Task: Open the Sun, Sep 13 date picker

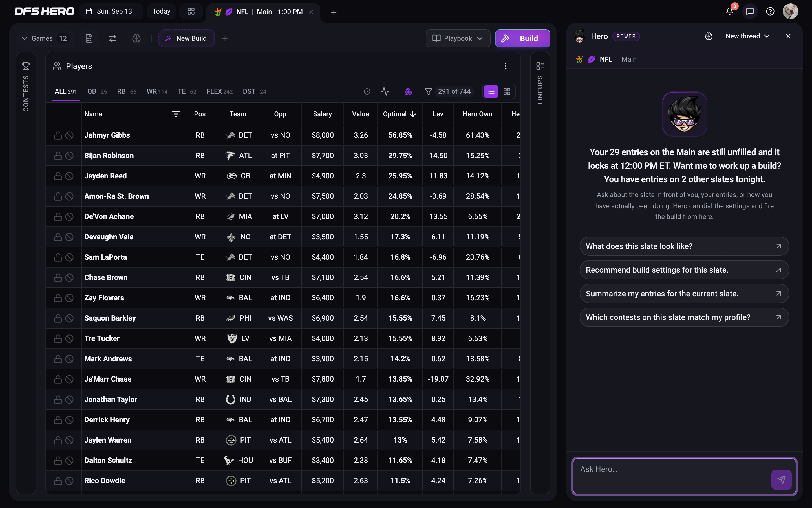Action: (111, 11)
